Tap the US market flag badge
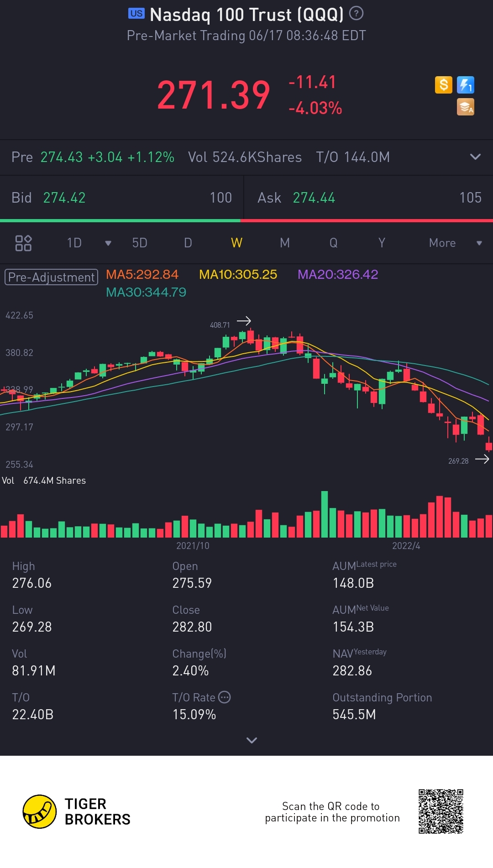493x868 pixels. 136,14
